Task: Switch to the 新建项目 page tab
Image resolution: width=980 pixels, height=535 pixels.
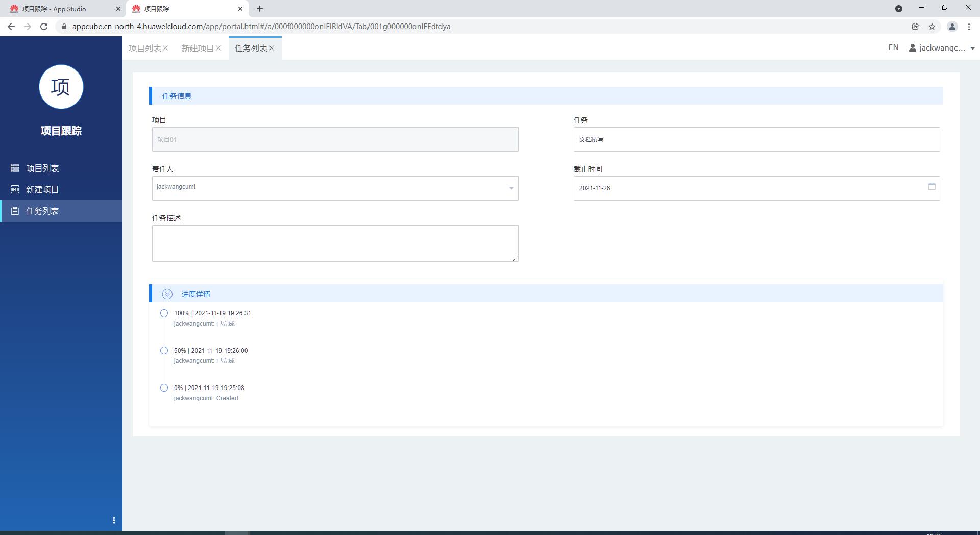Action: [198, 48]
